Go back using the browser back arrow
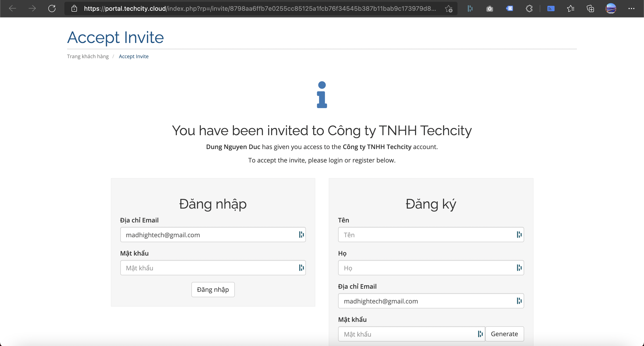 (13, 9)
